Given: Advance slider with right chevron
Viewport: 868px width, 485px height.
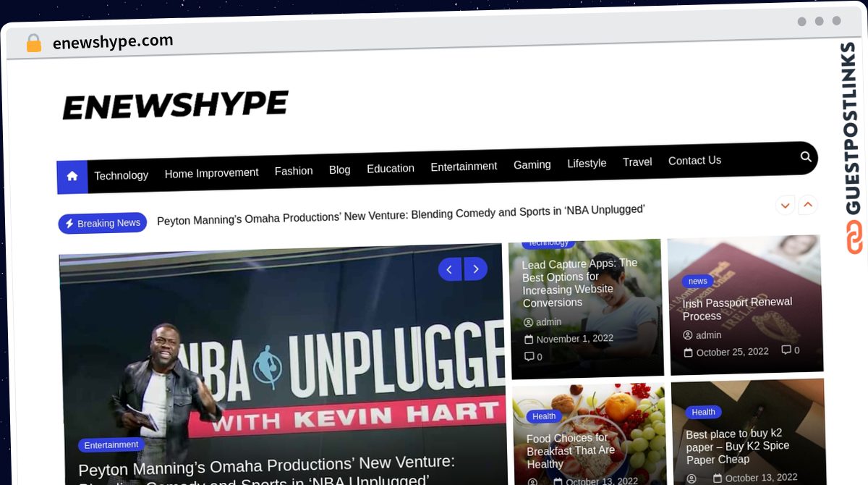Looking at the screenshot, I should (475, 269).
